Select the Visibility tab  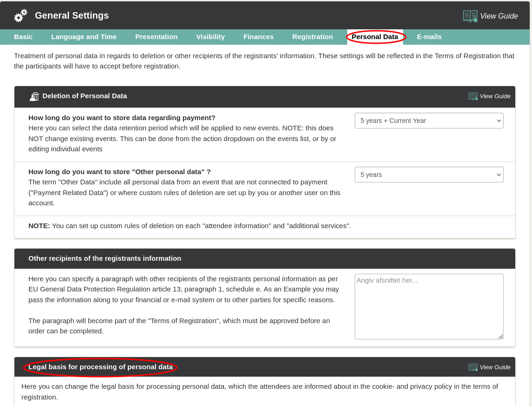click(210, 37)
